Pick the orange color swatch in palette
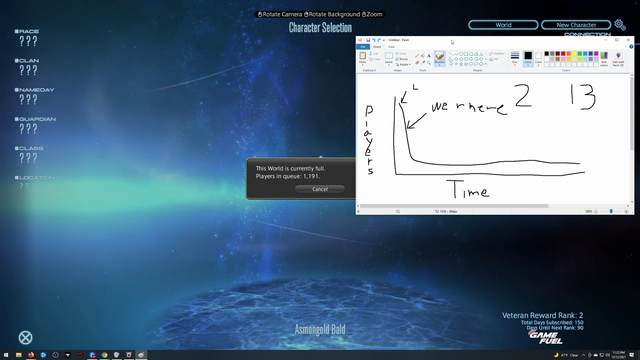 tap(569, 53)
